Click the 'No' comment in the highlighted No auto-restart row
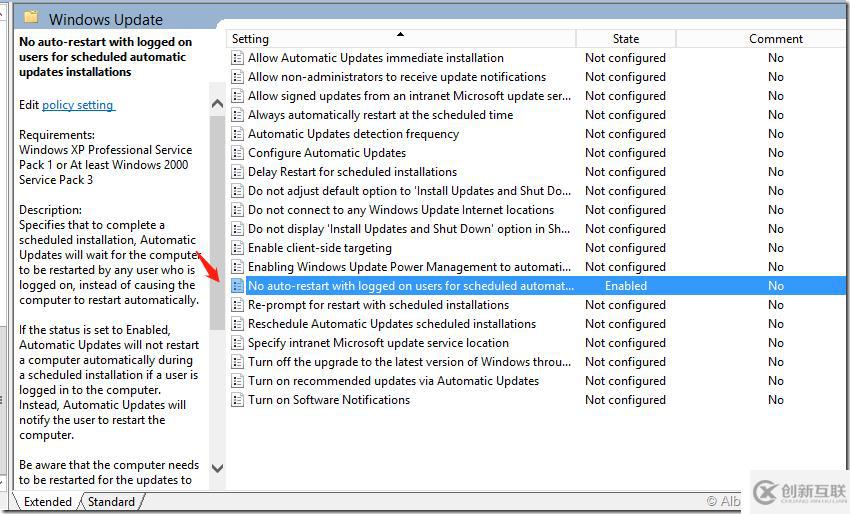850x514 pixels. point(776,286)
